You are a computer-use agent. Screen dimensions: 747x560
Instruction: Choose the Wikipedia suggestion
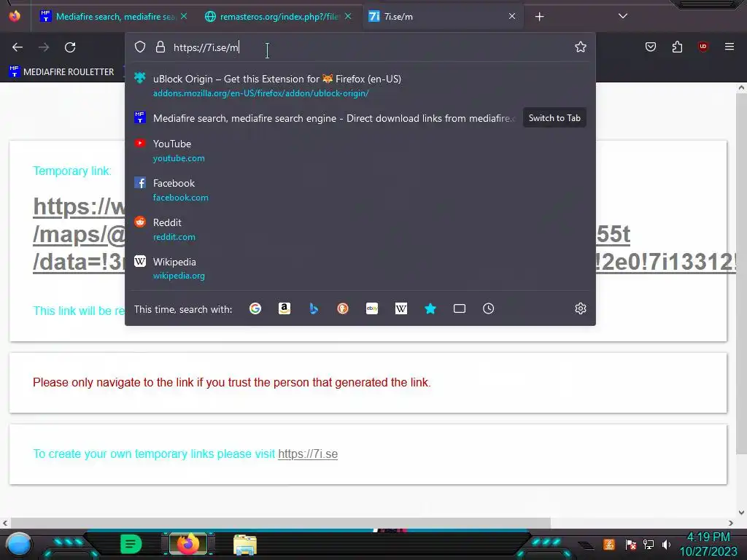tap(360, 268)
